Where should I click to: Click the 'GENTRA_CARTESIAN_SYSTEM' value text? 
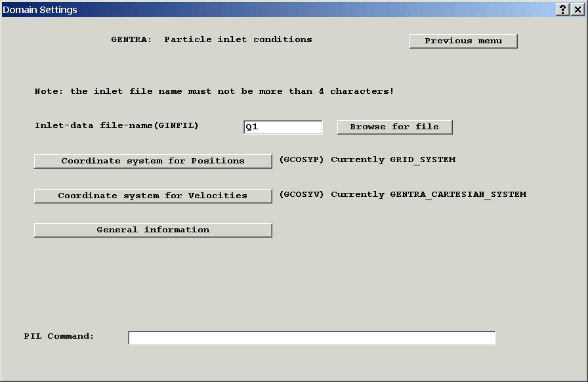coord(458,194)
